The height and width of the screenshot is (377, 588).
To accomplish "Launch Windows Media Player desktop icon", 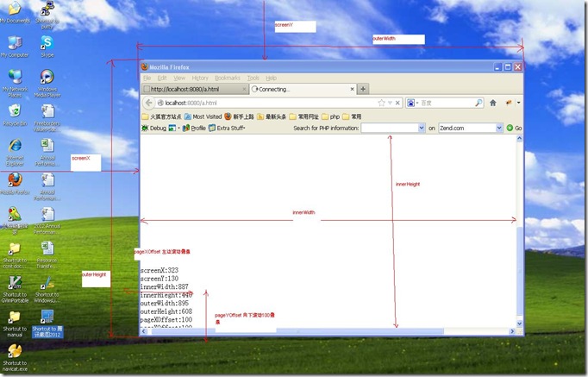I will point(47,84).
